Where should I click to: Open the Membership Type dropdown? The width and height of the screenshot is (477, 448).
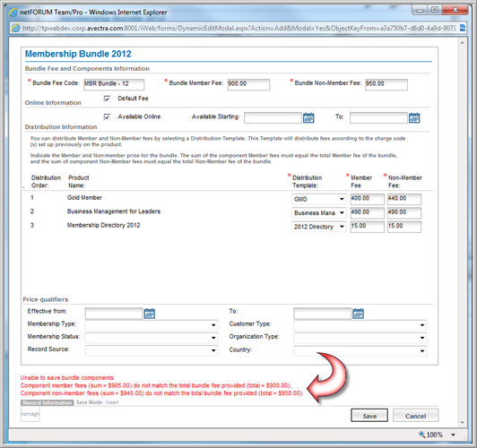[x=152, y=325]
